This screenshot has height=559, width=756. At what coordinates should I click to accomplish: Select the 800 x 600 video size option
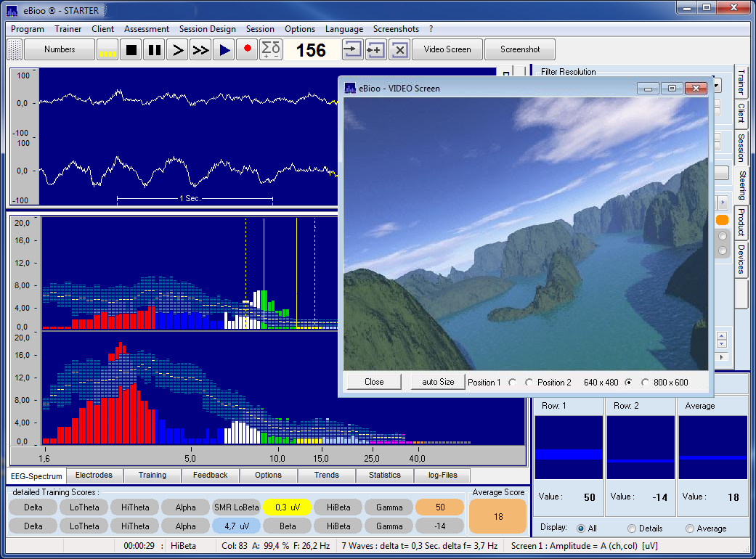645,382
